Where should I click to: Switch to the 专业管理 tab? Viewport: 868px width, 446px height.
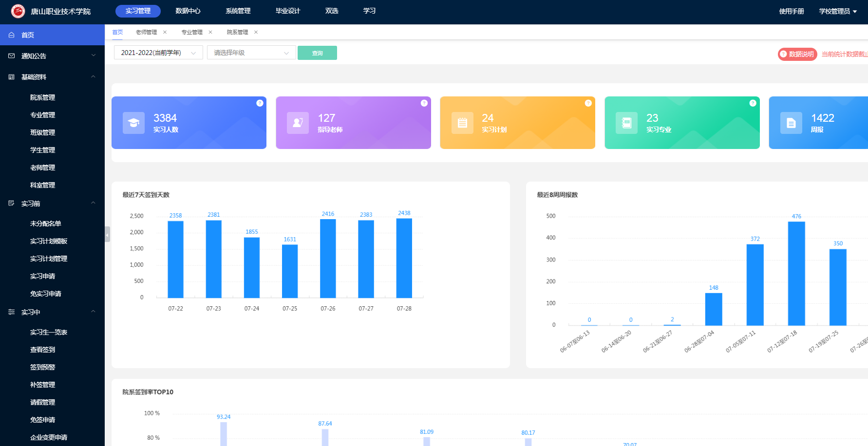point(192,32)
